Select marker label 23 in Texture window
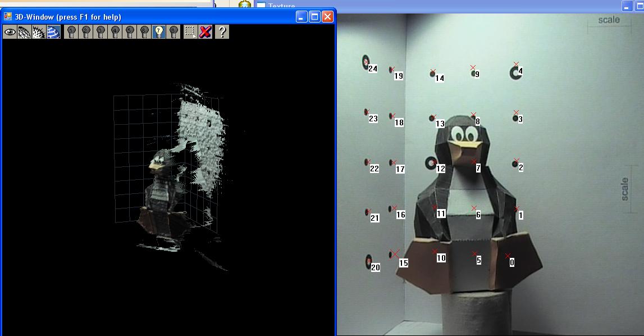This screenshot has width=644, height=336. point(373,119)
